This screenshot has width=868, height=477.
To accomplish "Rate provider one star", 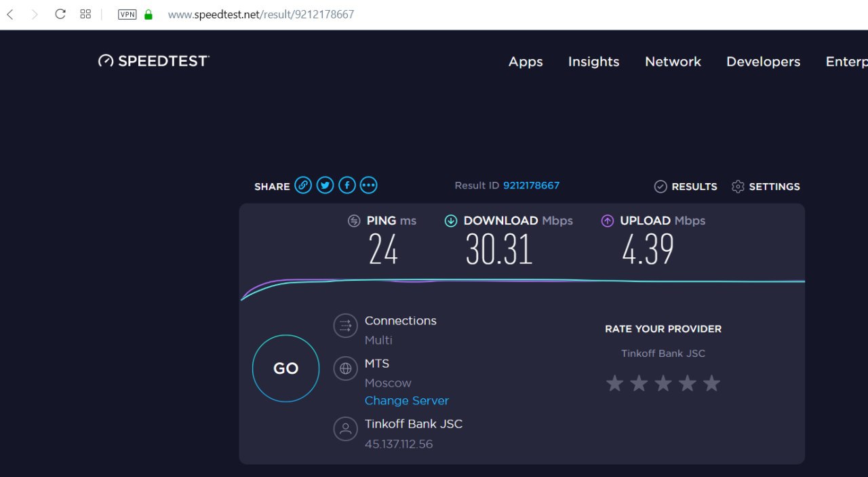I will 614,383.
